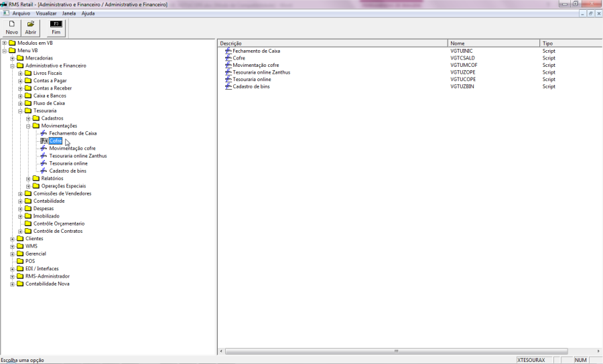Click script icon of Fechamento de Caixa in tree
The width and height of the screenshot is (603, 364).
[44, 133]
